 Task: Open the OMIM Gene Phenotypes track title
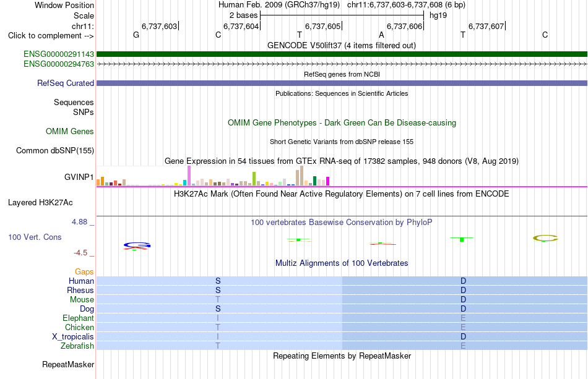click(x=342, y=123)
